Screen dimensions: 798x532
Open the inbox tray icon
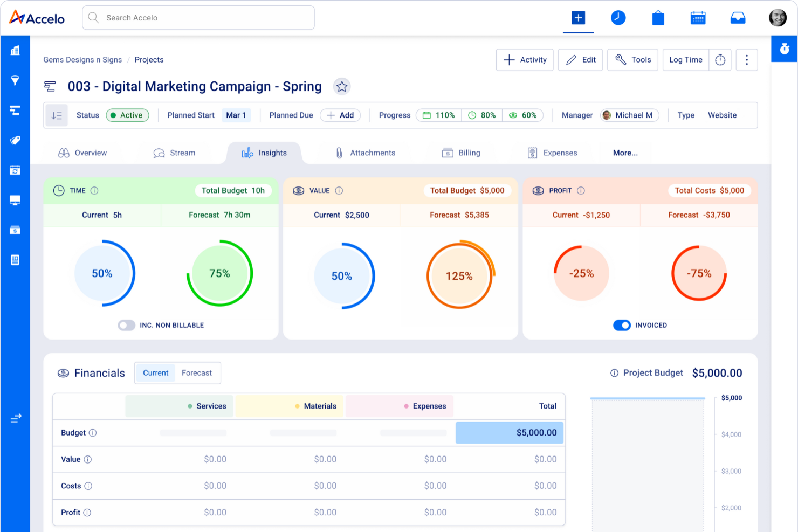point(738,18)
